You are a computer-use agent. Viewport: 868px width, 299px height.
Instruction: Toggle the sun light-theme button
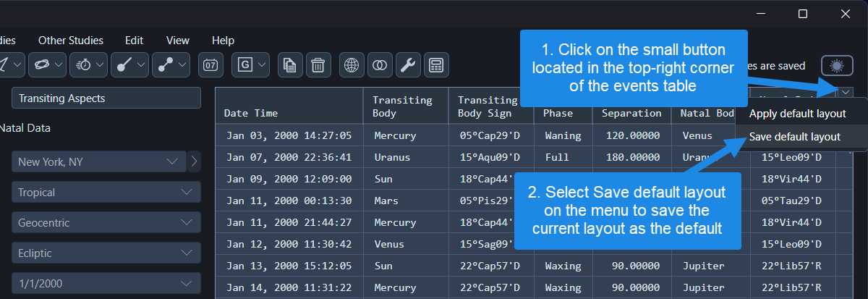[838, 66]
